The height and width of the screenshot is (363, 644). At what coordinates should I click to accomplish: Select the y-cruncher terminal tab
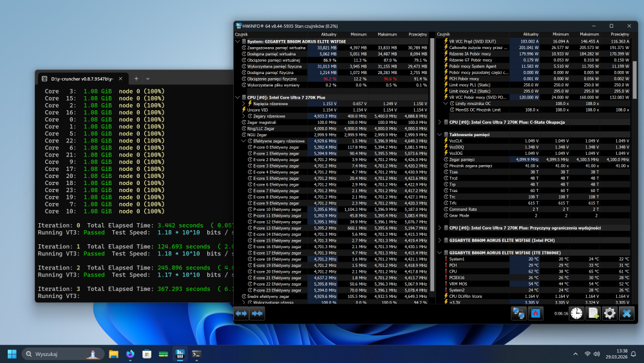coord(80,78)
